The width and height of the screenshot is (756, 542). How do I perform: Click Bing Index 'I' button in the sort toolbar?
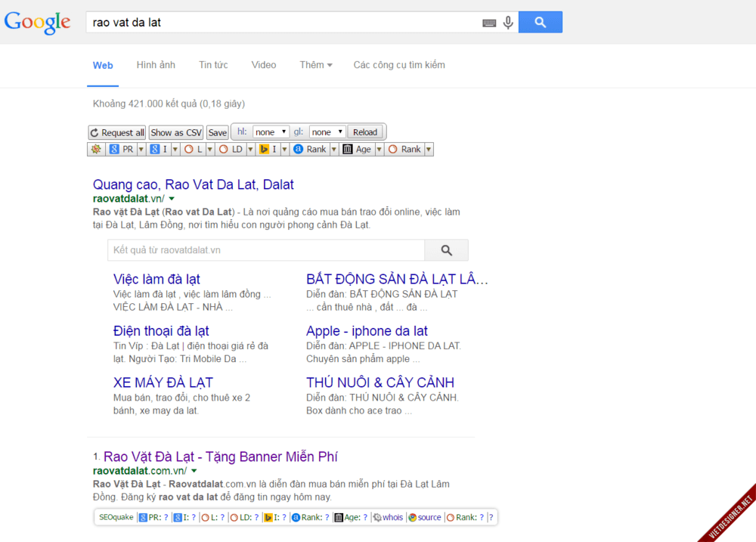268,150
